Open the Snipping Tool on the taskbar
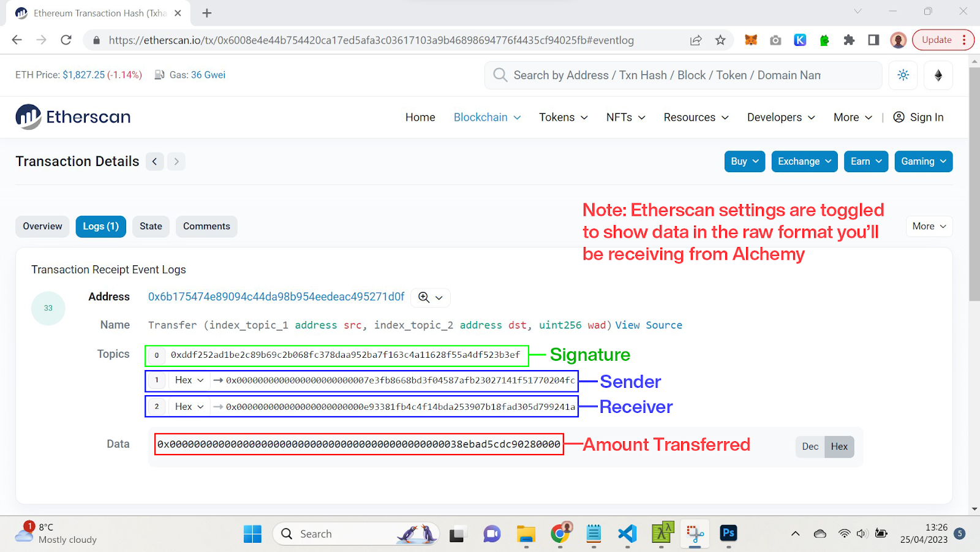The height and width of the screenshot is (552, 980). click(x=695, y=534)
